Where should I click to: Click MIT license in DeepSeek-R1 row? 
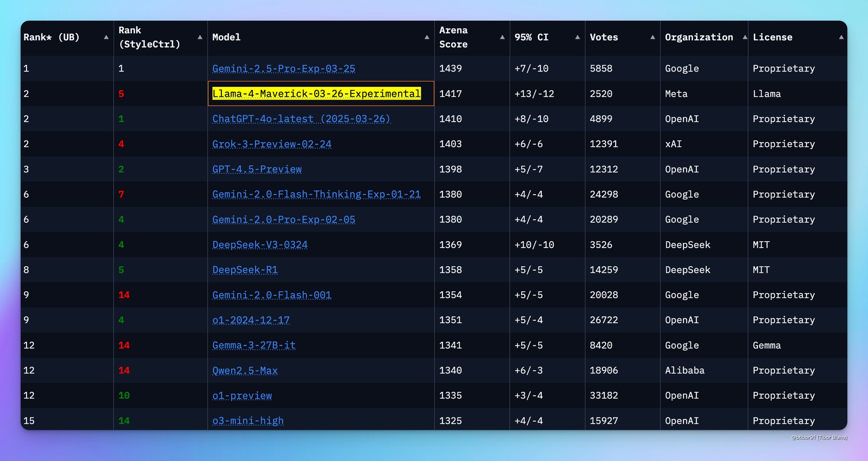pyautogui.click(x=761, y=270)
